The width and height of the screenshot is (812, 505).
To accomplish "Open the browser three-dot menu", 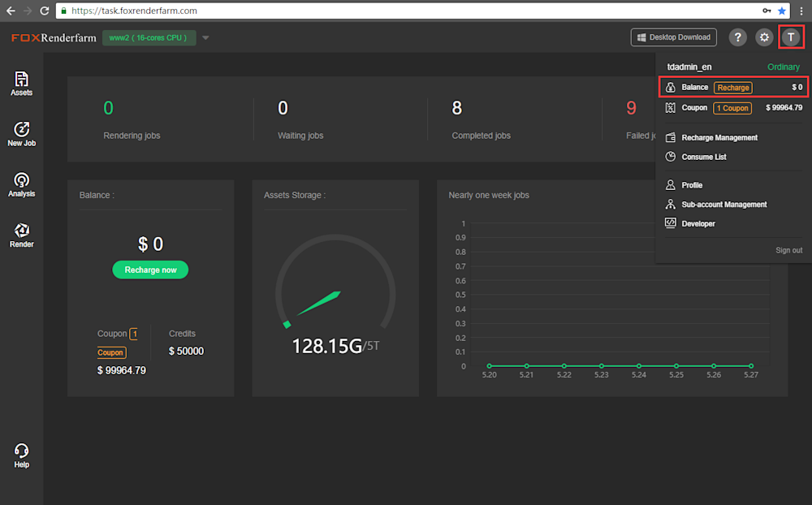I will point(801,11).
